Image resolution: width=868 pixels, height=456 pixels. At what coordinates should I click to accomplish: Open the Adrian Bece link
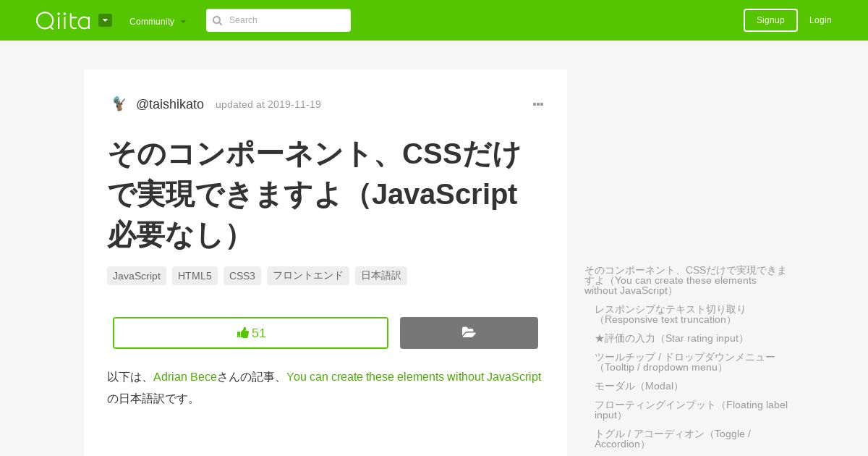tap(185, 376)
